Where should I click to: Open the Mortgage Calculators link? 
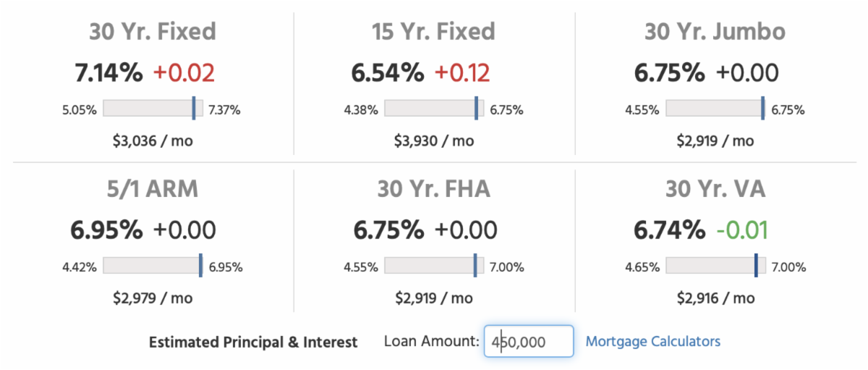(x=652, y=341)
